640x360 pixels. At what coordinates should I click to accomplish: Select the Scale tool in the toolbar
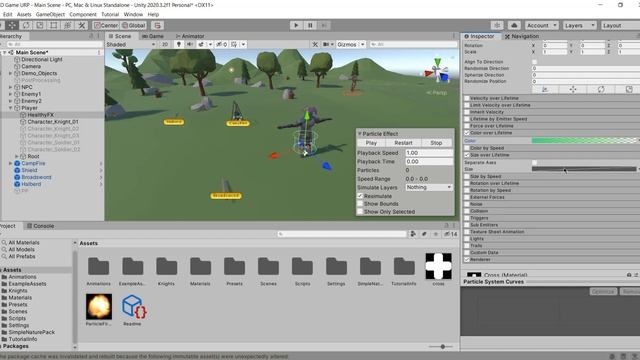pyautogui.click(x=40, y=25)
